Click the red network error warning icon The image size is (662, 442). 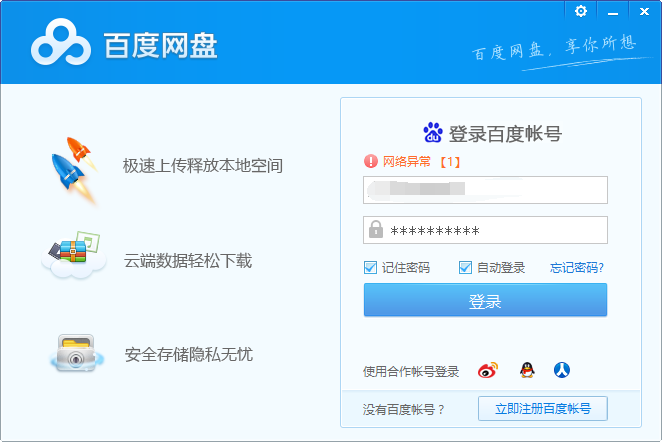[x=371, y=161]
